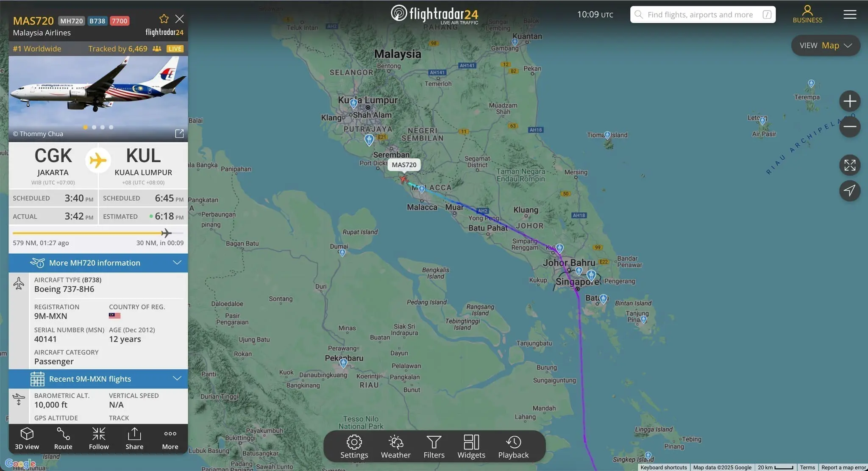868x471 pixels.
Task: Open the VIEW Map dropdown
Action: pyautogui.click(x=825, y=45)
